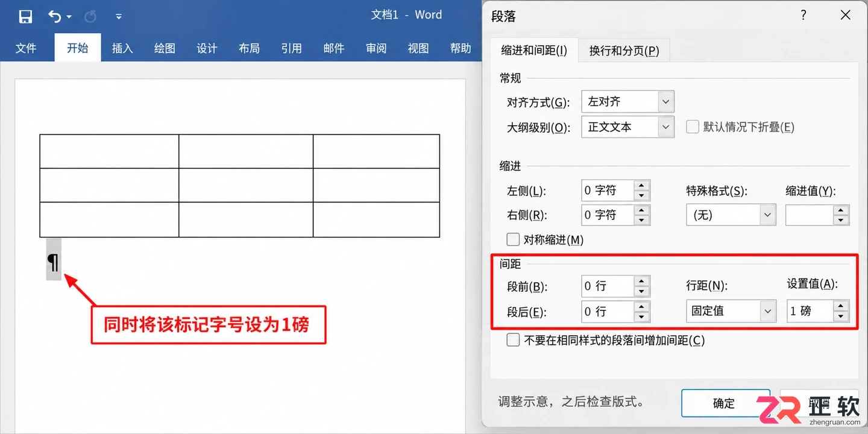The width and height of the screenshot is (868, 434).
Task: Decrease 段后 spacing with down arrow
Action: coord(642,316)
